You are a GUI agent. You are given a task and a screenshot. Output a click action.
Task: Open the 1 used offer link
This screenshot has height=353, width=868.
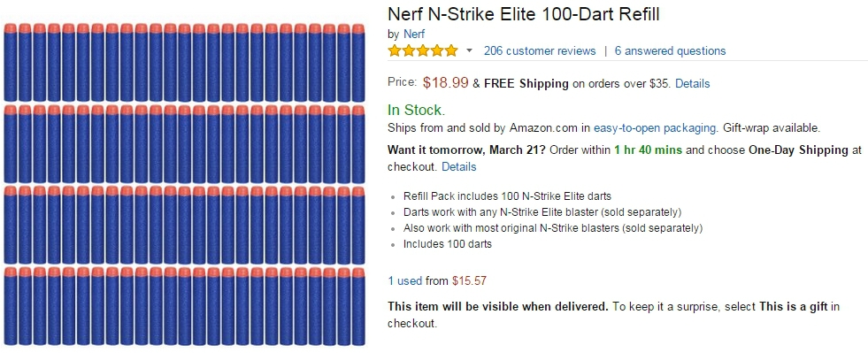[405, 281]
